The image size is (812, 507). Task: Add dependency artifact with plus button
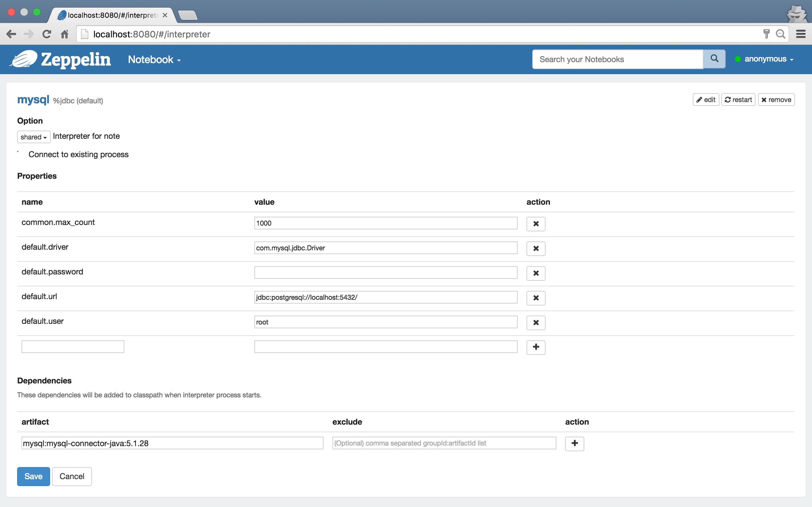574,443
